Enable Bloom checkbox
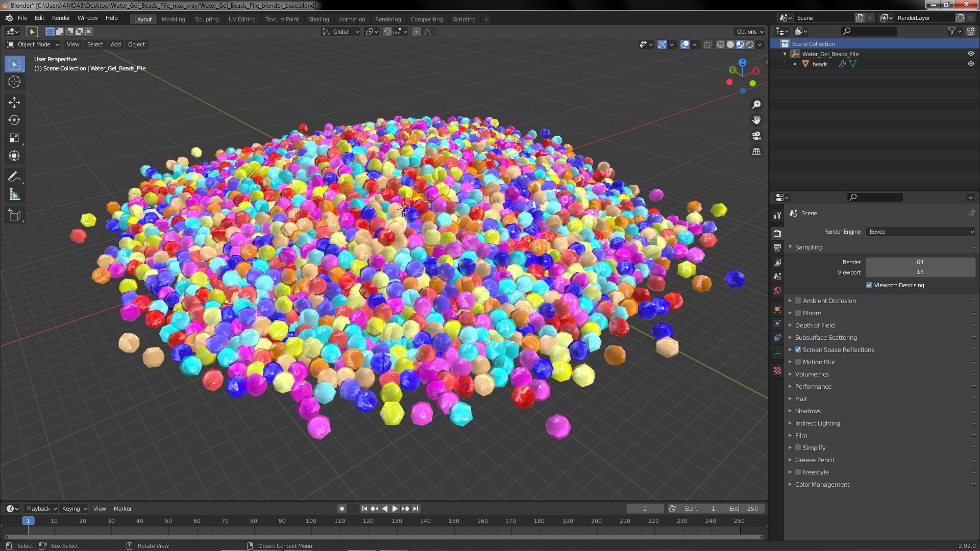The height and width of the screenshot is (551, 980). pos(798,313)
